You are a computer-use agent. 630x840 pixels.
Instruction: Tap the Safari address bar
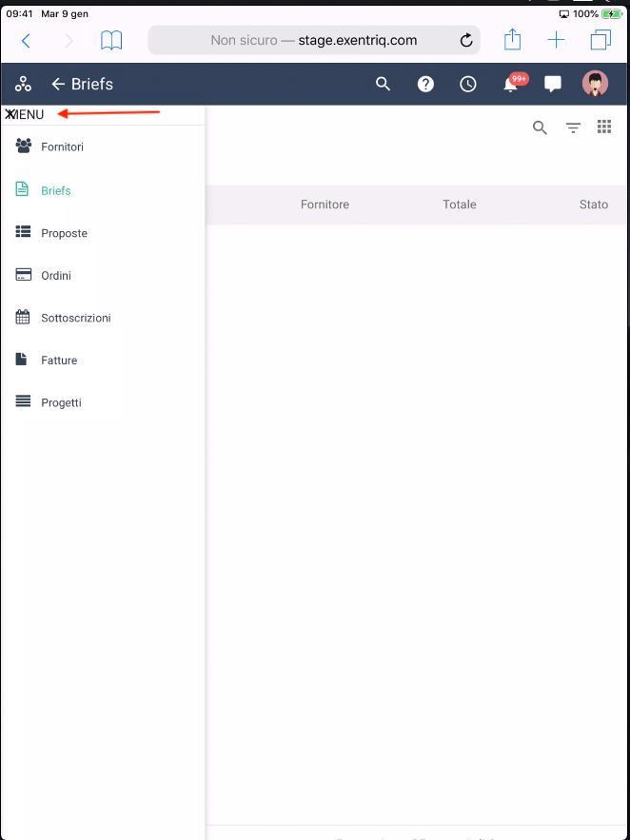point(314,41)
